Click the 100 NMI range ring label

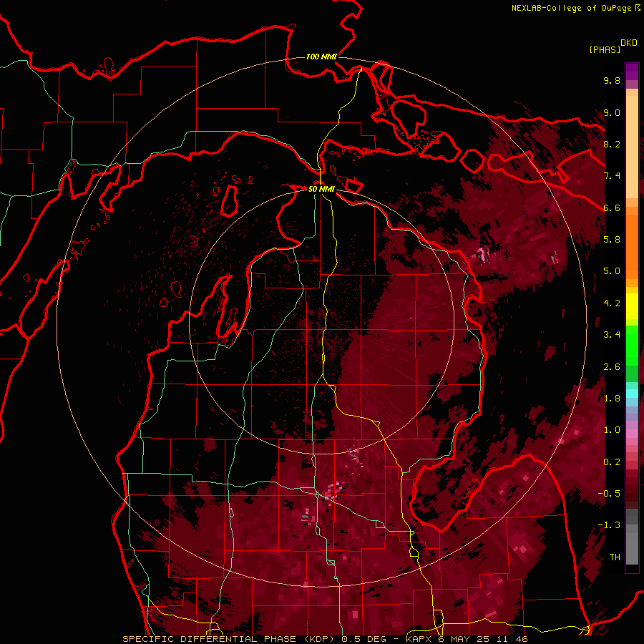[x=321, y=57]
